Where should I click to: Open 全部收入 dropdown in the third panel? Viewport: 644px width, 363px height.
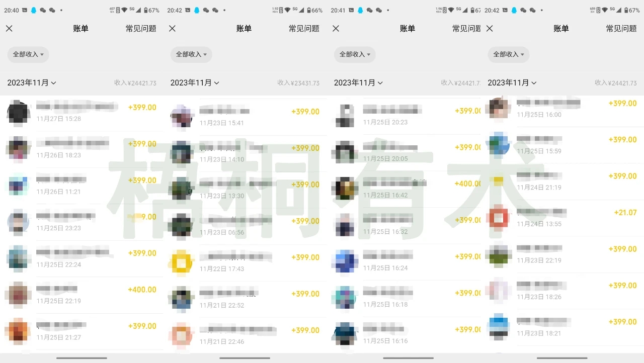point(355,54)
